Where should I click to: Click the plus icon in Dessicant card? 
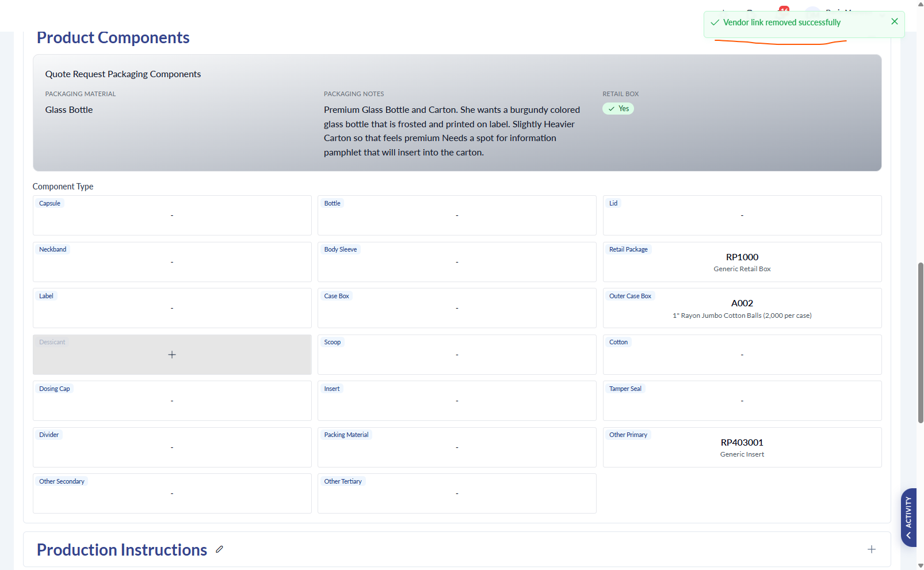coord(172,355)
